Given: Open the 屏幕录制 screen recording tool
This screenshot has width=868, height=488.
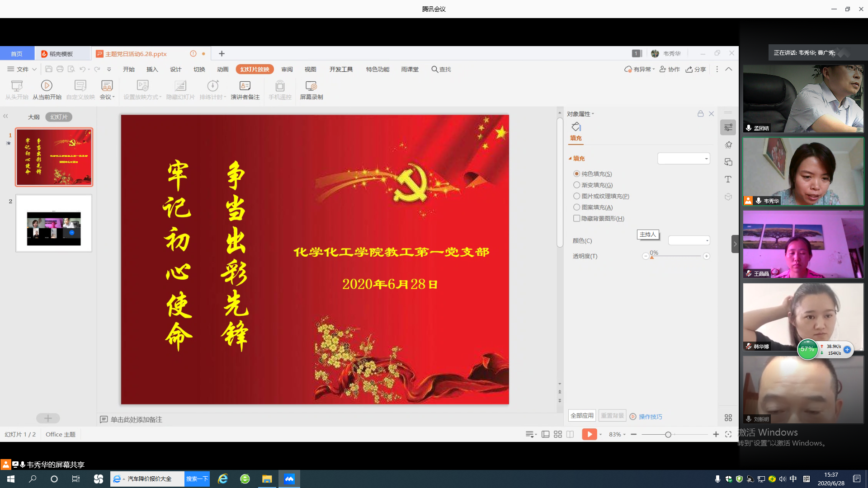Looking at the screenshot, I should (311, 86).
